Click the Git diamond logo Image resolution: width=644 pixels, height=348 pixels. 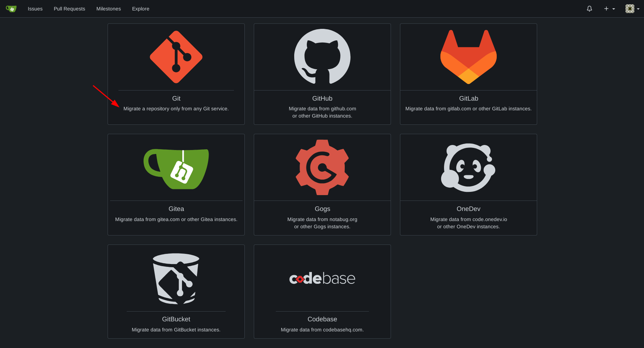[x=176, y=57]
